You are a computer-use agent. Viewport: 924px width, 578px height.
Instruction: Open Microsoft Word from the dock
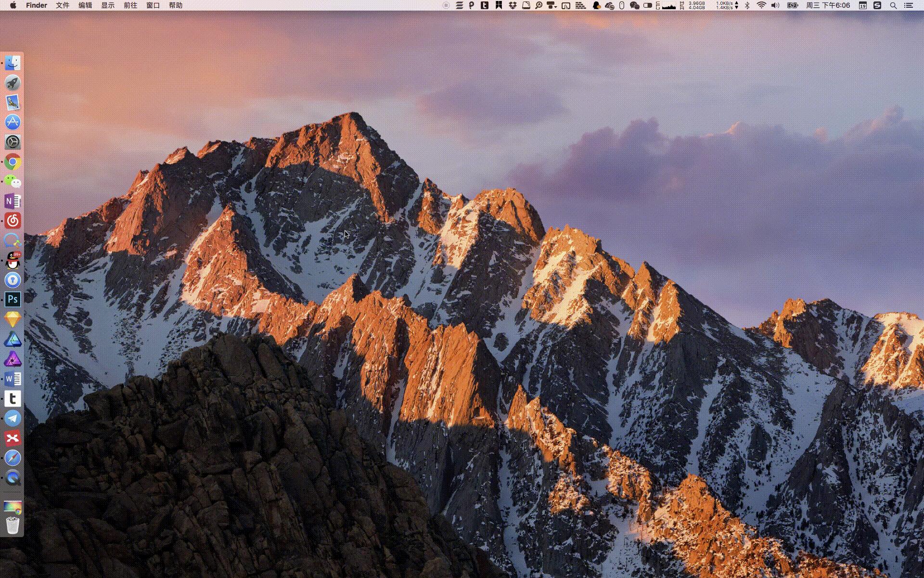pyautogui.click(x=13, y=379)
